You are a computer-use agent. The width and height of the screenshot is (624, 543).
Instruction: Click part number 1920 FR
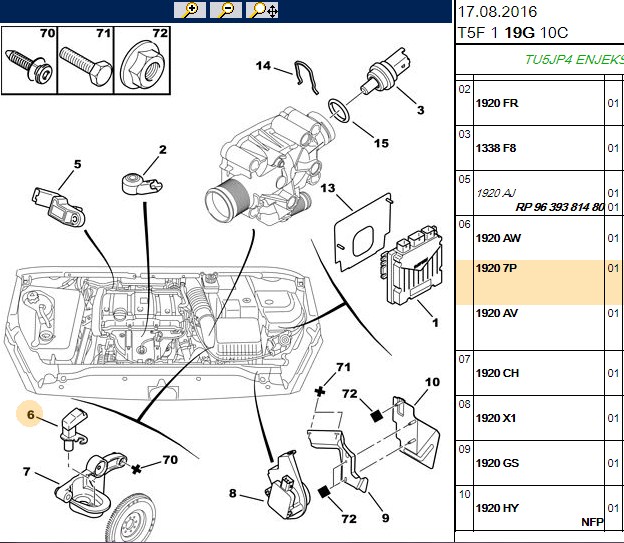coord(497,103)
